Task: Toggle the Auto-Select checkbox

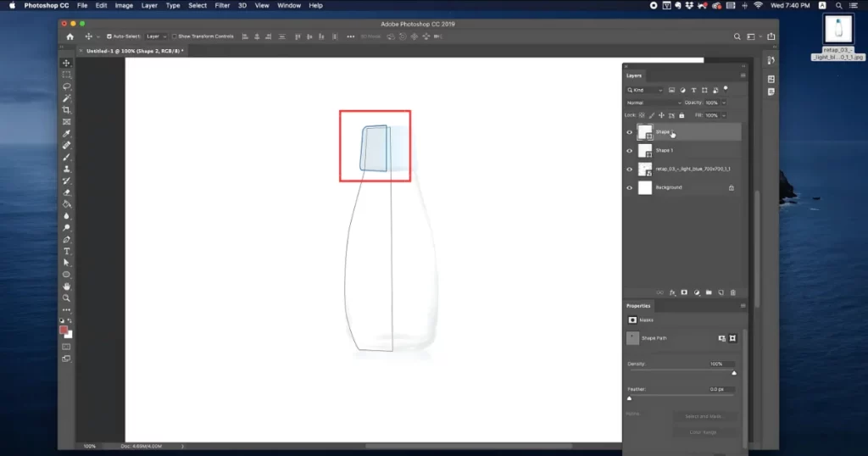Action: tap(109, 36)
